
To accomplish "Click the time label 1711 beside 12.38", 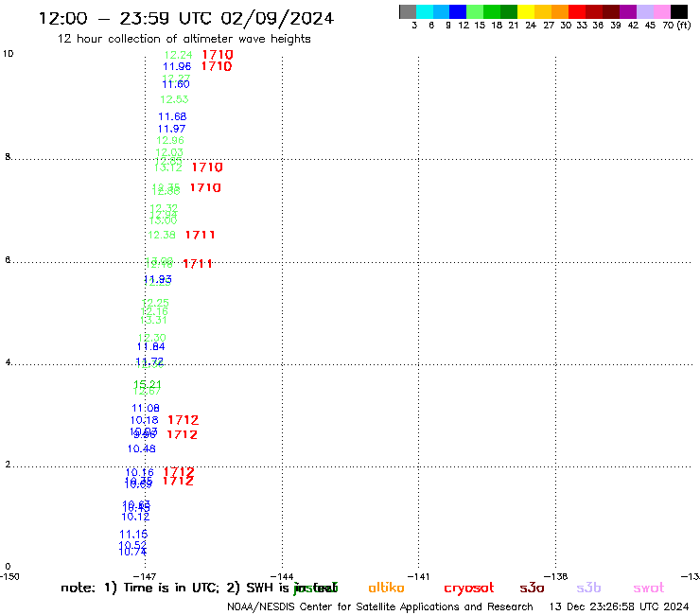I will point(200,235).
